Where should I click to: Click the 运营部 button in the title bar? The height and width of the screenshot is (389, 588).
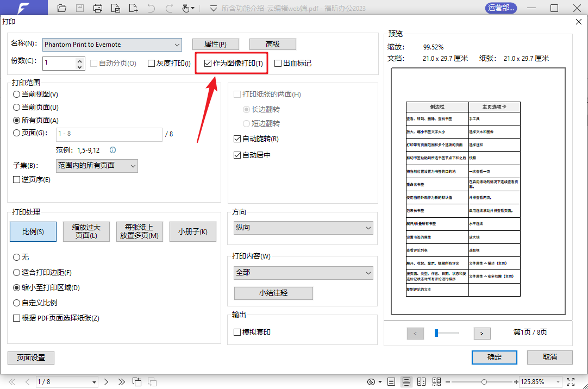point(501,8)
